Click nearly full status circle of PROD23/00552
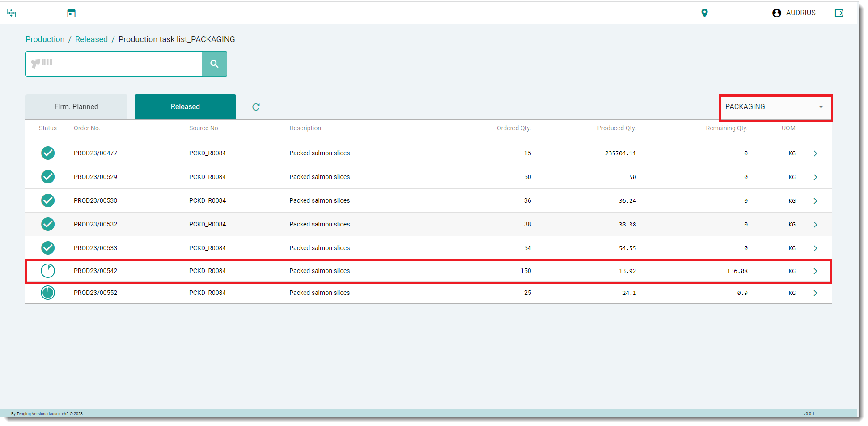Image resolution: width=868 pixels, height=426 pixels. (48, 293)
